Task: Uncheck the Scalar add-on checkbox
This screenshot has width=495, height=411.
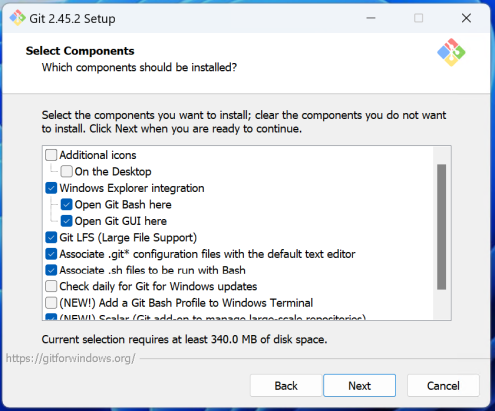Action: 51,317
